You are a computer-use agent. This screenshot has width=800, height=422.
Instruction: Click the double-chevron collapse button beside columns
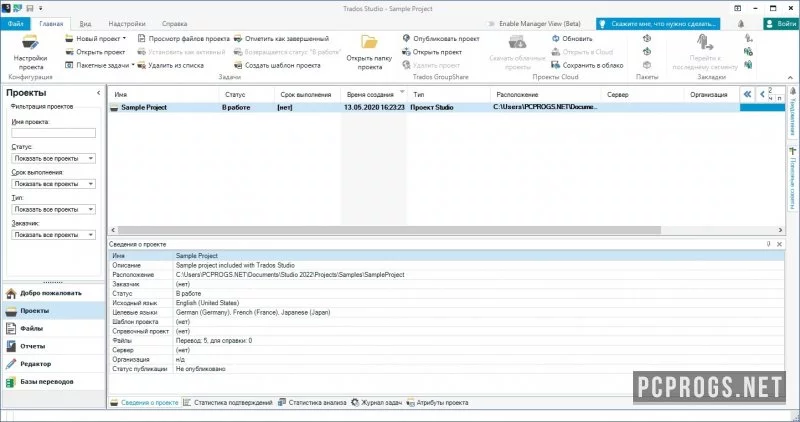(x=747, y=94)
